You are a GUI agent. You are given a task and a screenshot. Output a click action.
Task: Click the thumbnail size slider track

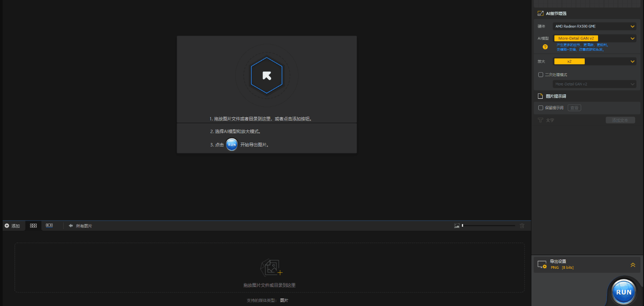point(489,226)
